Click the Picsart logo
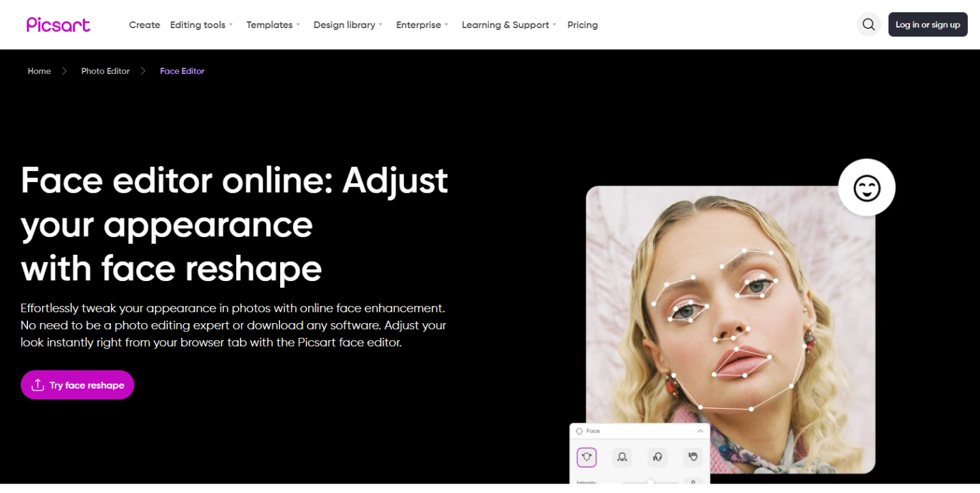The width and height of the screenshot is (980, 493). [x=58, y=24]
